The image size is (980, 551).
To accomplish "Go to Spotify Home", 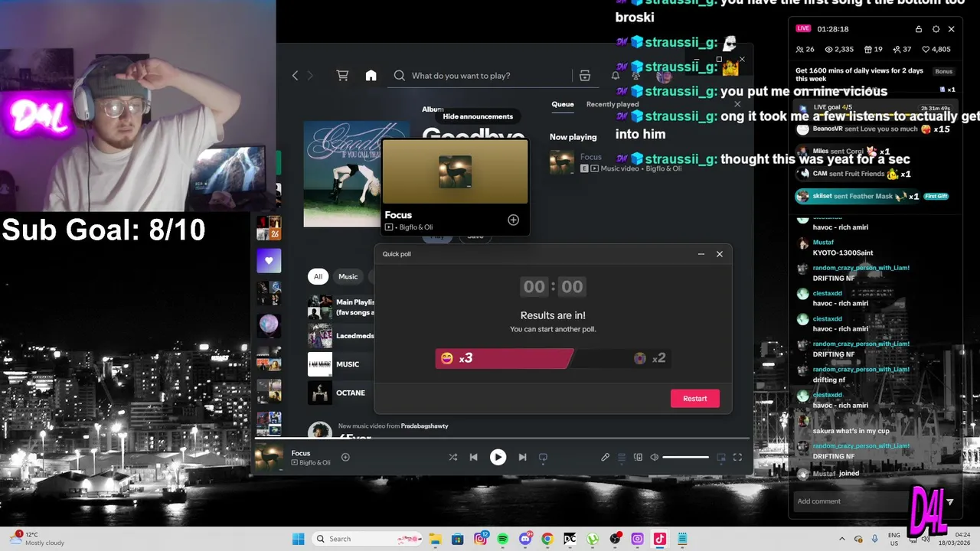I will (x=371, y=75).
